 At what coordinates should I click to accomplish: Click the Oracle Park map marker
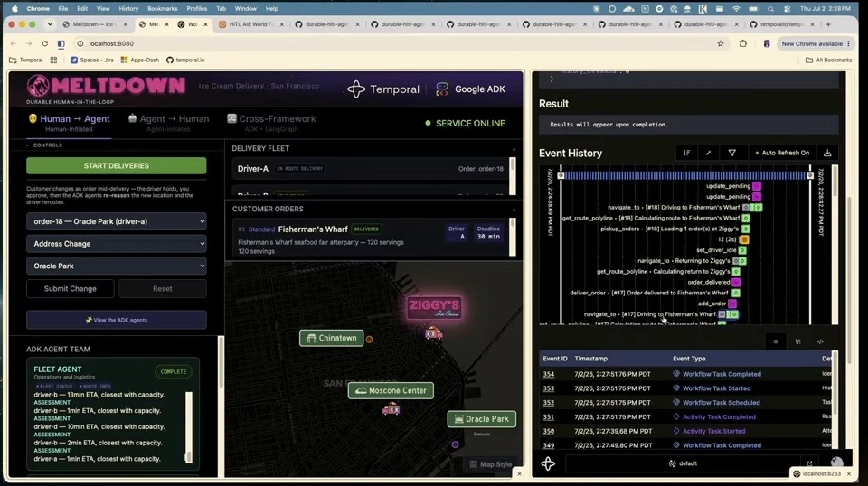pos(482,419)
